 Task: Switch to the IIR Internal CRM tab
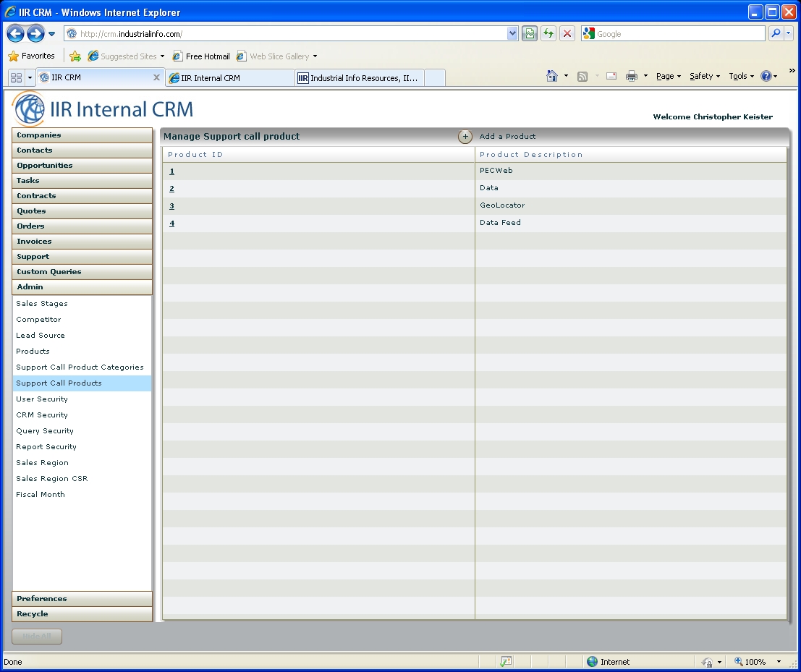click(x=230, y=78)
